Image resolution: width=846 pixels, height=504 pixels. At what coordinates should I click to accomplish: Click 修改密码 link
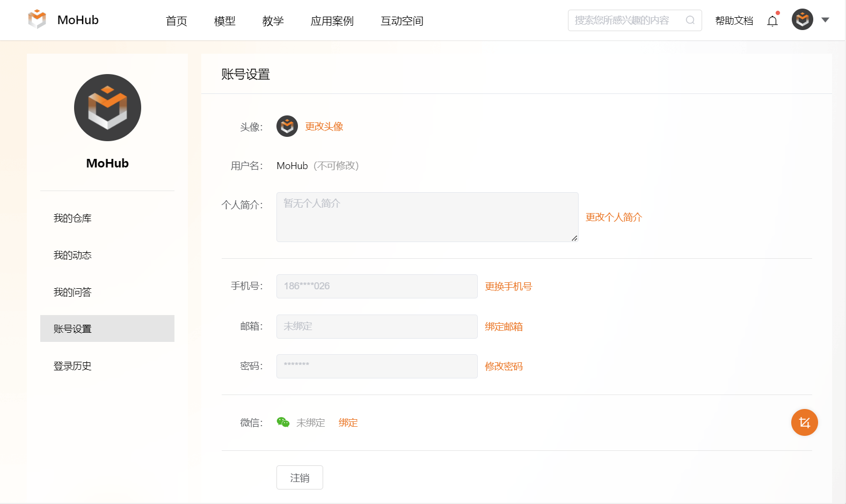(x=504, y=366)
